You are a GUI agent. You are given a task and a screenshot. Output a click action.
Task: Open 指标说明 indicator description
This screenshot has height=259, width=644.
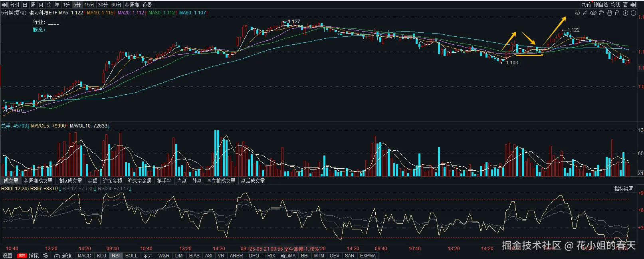(x=624, y=189)
